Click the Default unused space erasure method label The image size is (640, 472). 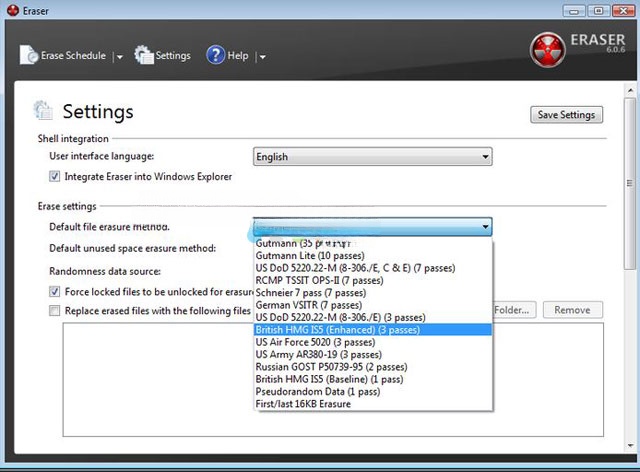click(x=132, y=248)
